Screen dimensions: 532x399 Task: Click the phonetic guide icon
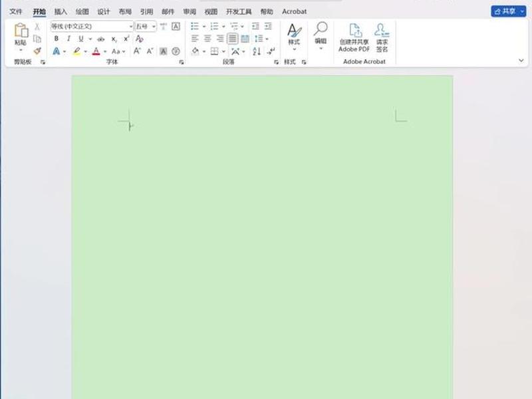click(x=163, y=27)
